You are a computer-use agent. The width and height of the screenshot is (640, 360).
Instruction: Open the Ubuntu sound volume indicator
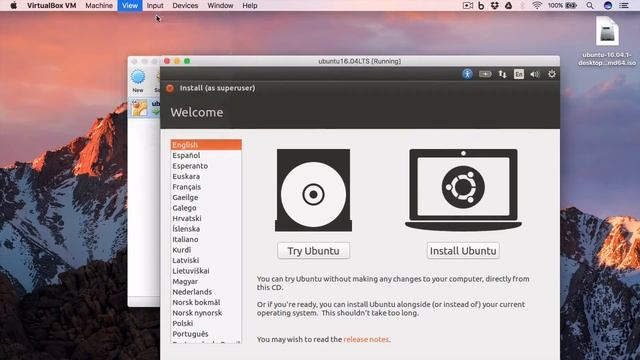point(535,74)
